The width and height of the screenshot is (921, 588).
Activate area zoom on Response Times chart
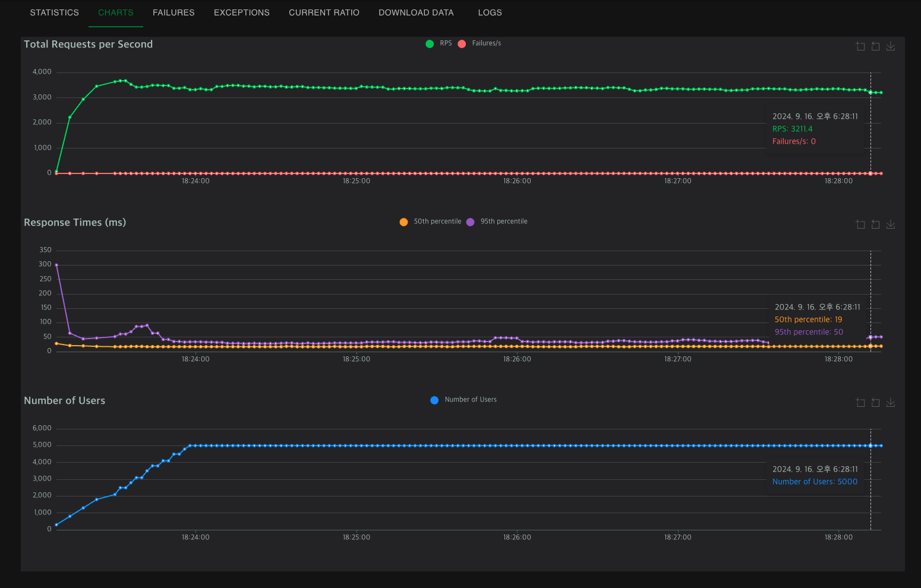point(860,225)
